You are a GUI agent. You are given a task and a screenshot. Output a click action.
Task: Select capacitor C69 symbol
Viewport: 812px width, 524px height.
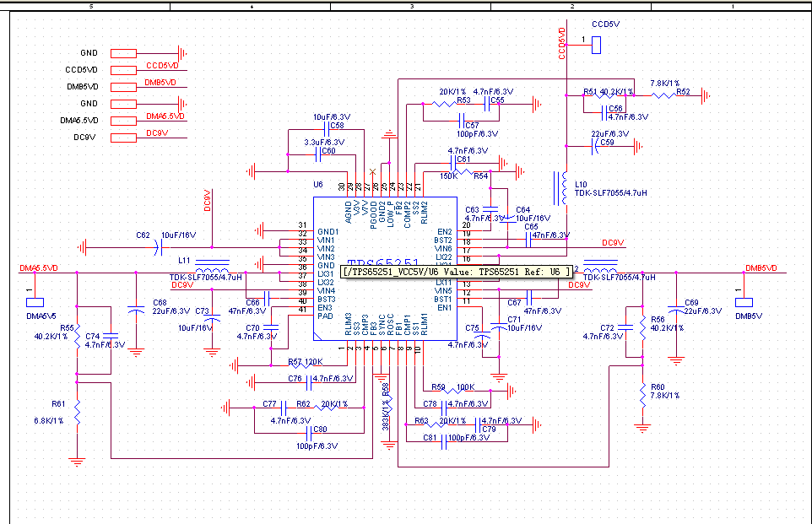676,311
